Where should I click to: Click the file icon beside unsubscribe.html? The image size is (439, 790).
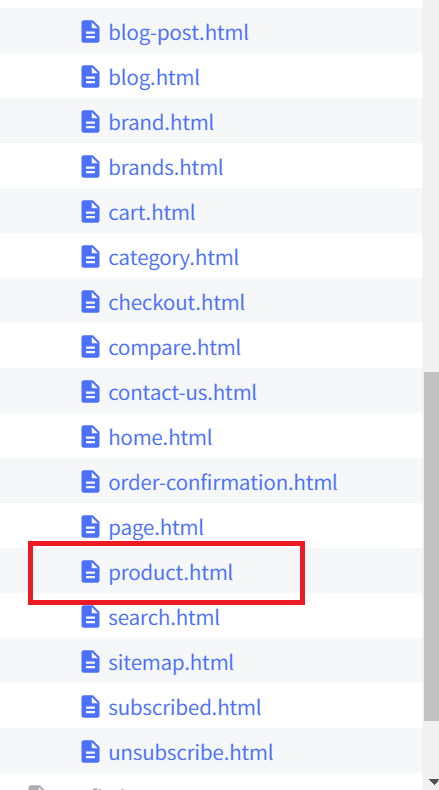[90, 752]
